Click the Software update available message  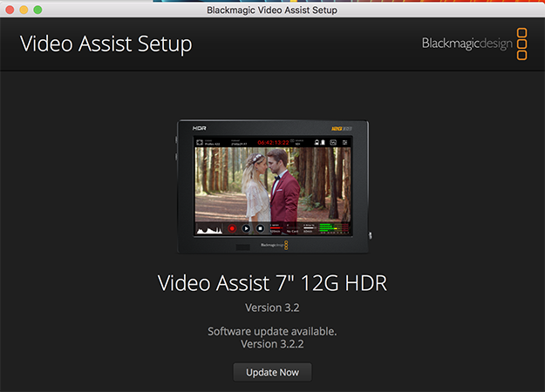click(272, 331)
